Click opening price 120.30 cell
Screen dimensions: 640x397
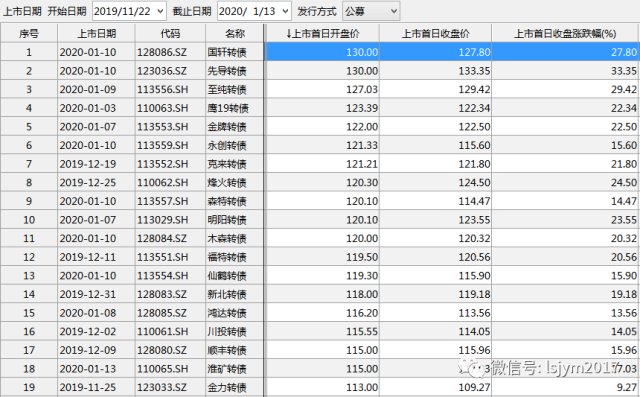(x=322, y=182)
